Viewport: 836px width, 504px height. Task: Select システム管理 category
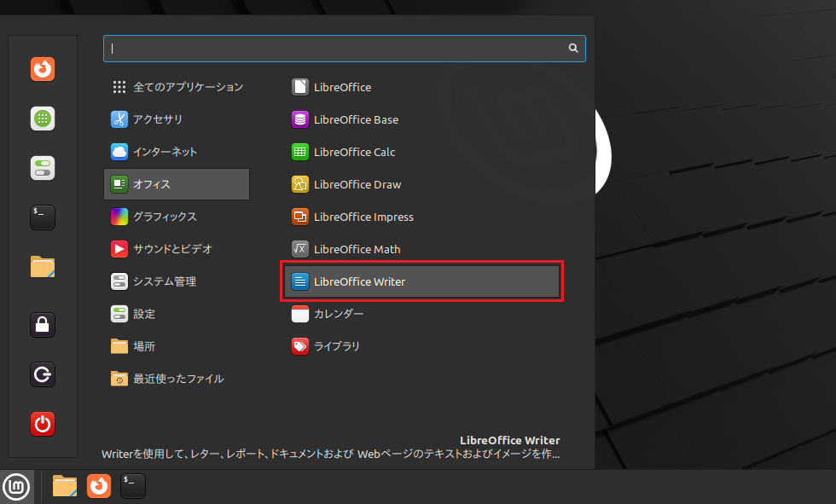[177, 281]
